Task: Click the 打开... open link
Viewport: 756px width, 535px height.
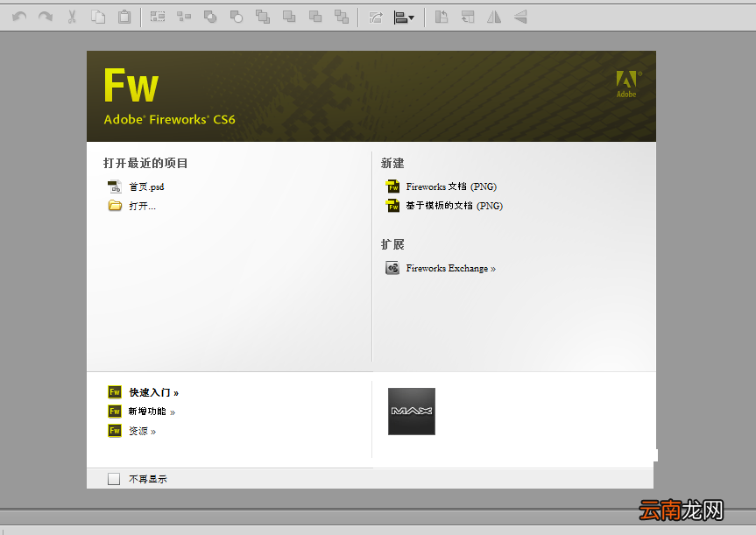Action: [142, 207]
